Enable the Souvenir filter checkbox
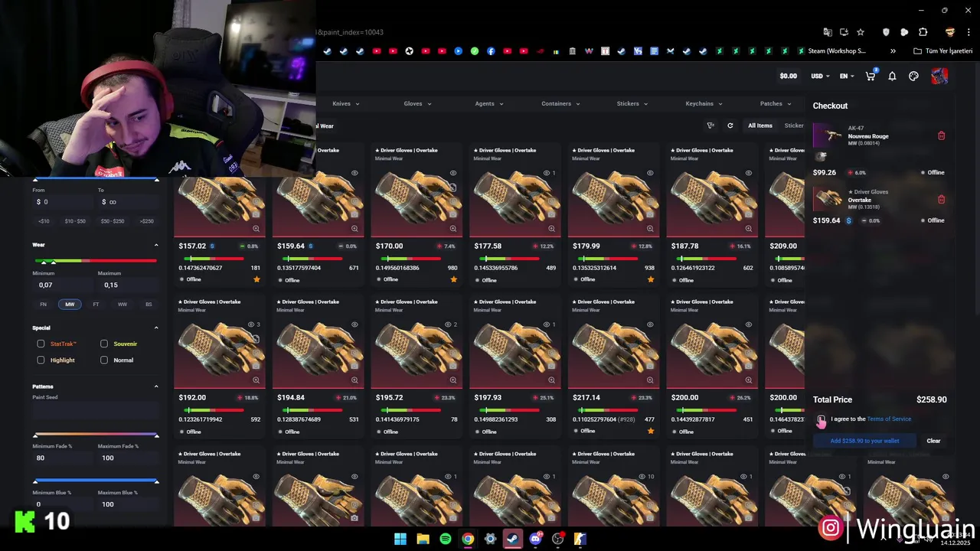This screenshot has height=551, width=980. click(104, 344)
